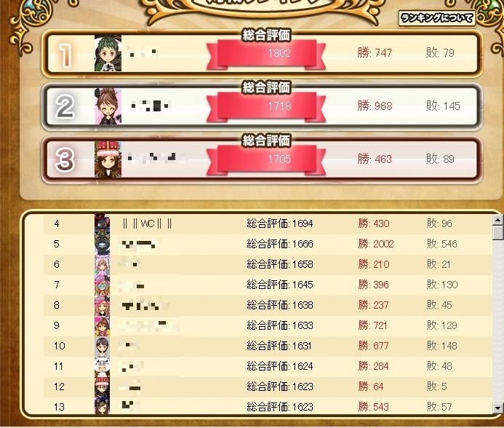Screen dimensions: 504x428
Task: Select the player name ‖‖WC‖‖ in rank 4
Action: [147, 223]
